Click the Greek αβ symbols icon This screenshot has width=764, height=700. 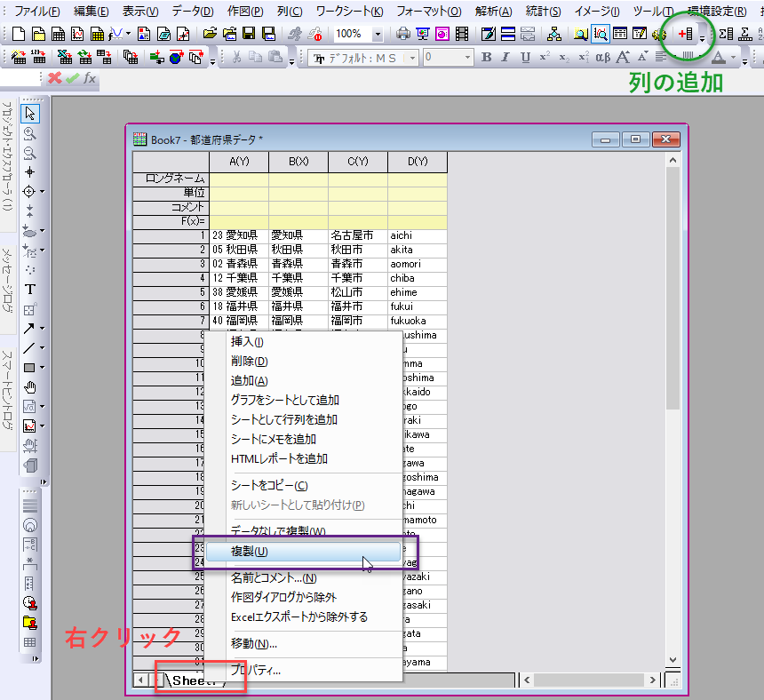point(602,58)
